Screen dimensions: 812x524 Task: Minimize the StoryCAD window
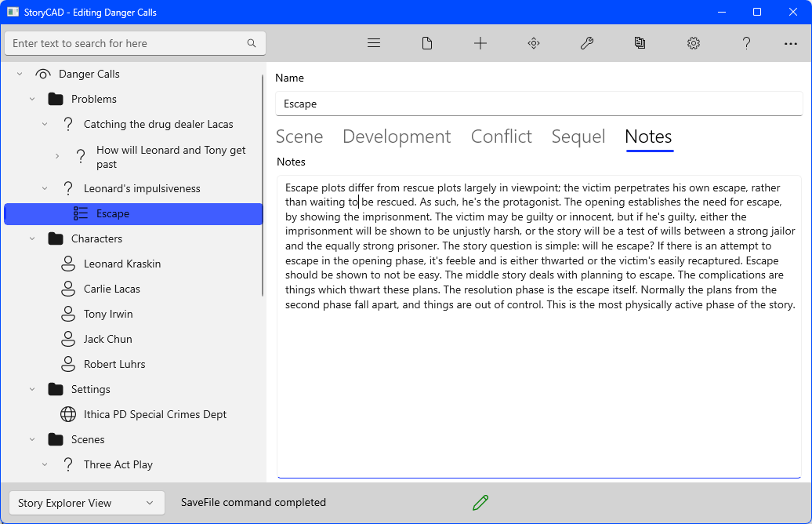click(x=722, y=12)
